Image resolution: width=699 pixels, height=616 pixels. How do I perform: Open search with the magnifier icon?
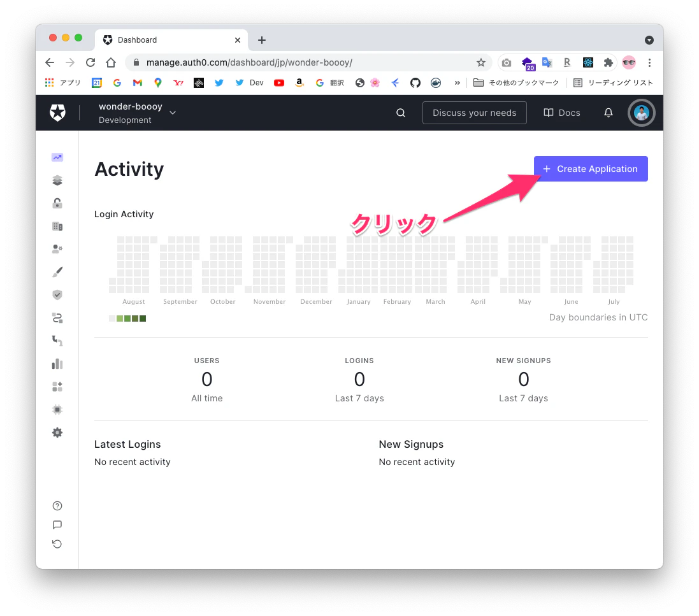tap(401, 113)
